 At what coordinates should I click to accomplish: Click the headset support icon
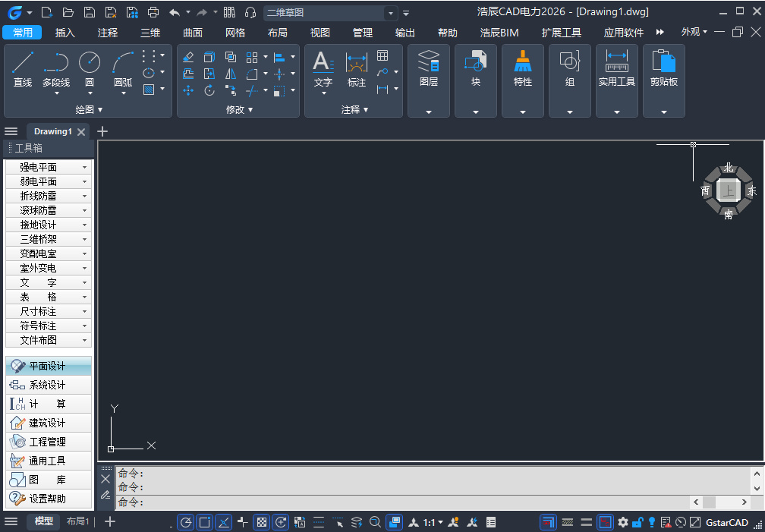[250, 12]
